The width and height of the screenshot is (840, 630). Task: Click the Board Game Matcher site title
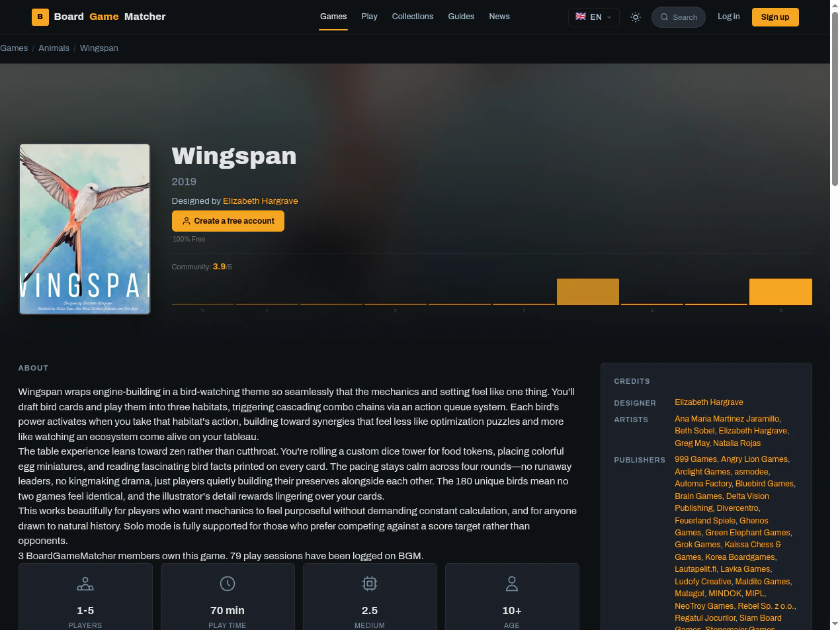click(110, 17)
